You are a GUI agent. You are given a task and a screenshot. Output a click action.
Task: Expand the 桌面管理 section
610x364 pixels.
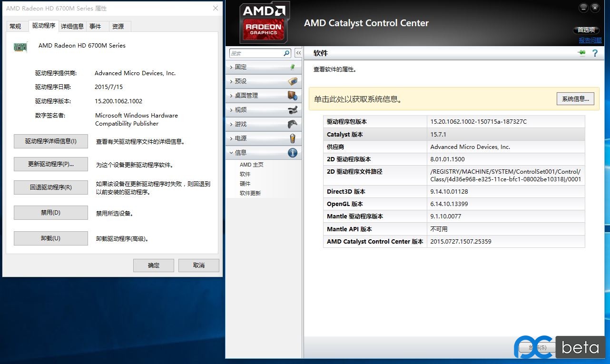point(264,96)
